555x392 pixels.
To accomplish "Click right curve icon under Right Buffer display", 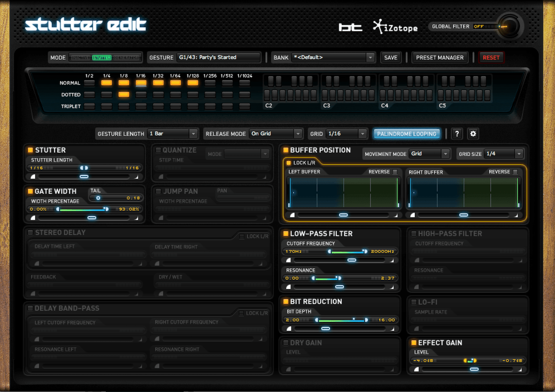I will click(x=516, y=215).
